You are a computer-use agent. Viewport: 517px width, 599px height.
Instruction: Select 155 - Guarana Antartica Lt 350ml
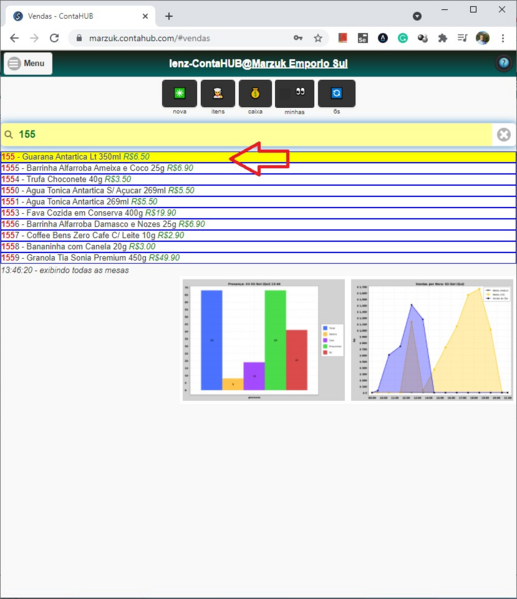tap(258, 157)
